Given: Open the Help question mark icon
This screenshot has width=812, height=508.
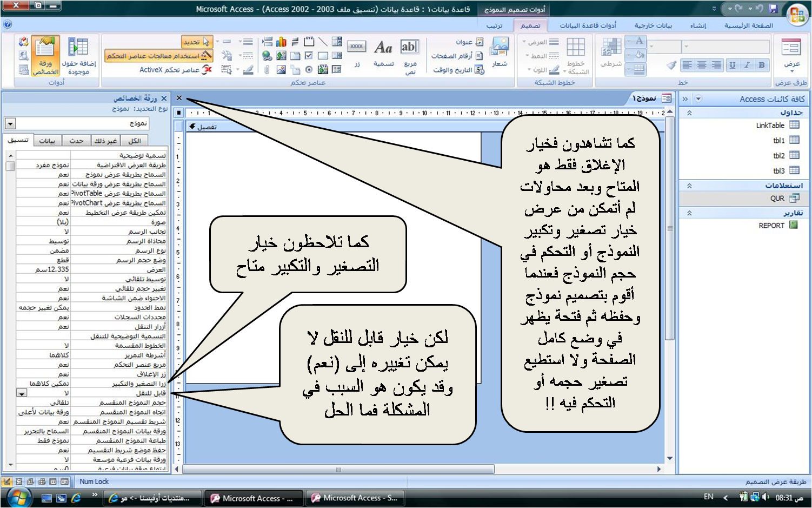Looking at the screenshot, I should (7, 24).
